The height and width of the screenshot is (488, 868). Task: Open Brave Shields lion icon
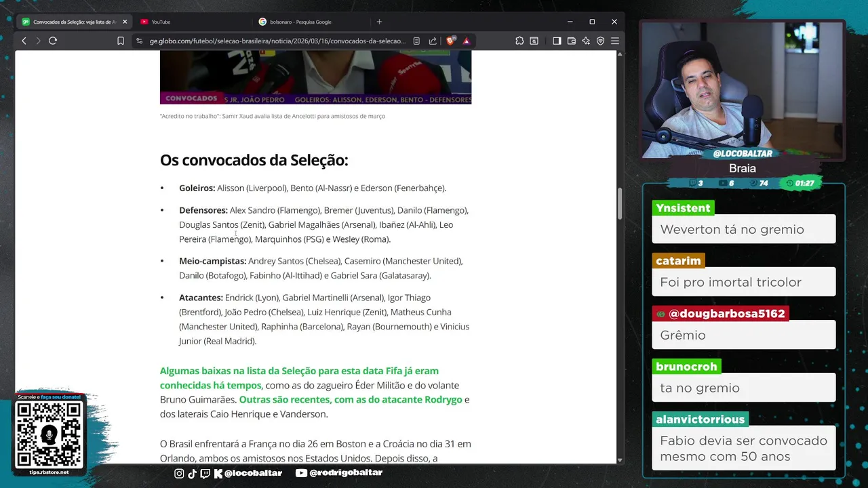(x=450, y=41)
